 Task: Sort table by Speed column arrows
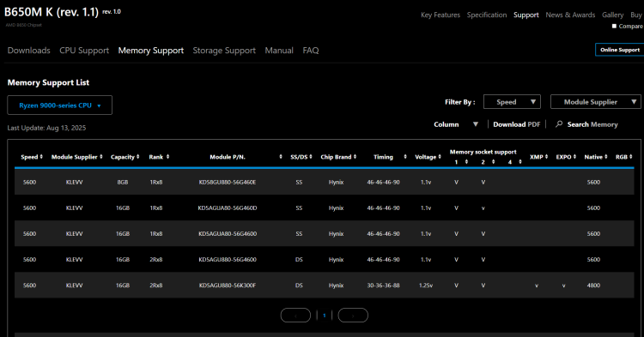pos(41,157)
